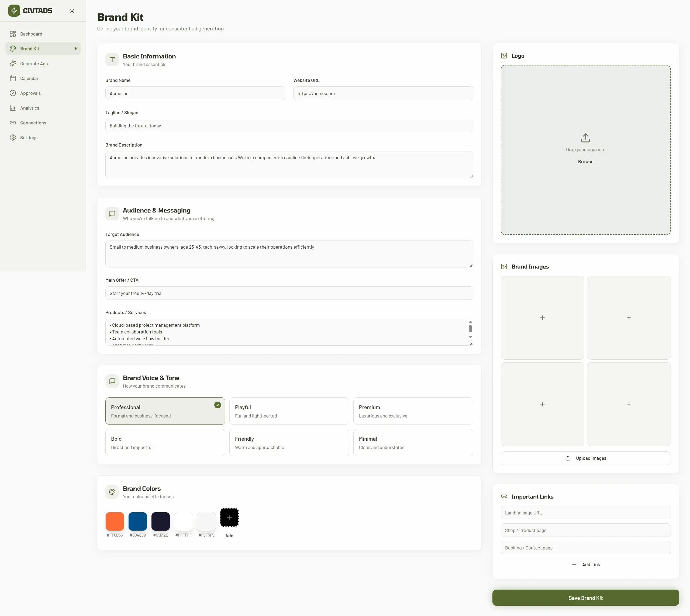Select the Playful brand voice
This screenshot has height=616, width=690.
tap(289, 411)
